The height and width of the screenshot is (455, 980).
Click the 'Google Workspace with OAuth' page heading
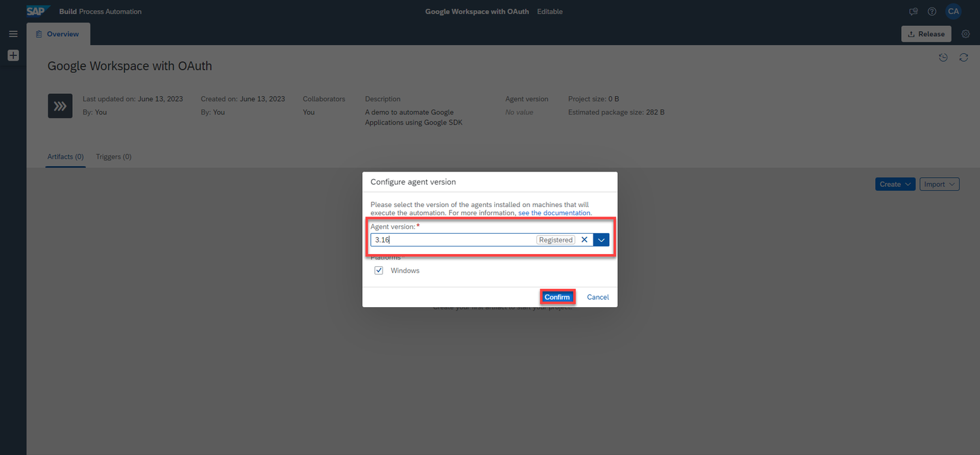point(130,66)
